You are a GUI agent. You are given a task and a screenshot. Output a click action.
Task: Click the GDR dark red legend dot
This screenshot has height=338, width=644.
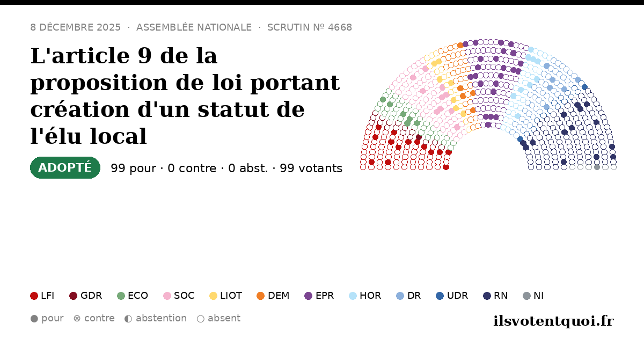[74, 296]
